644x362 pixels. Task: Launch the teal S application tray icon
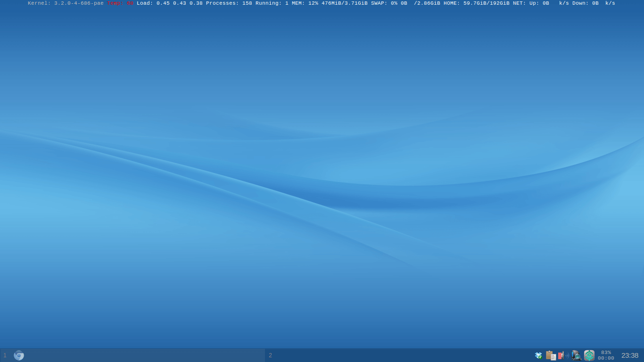[589, 355]
